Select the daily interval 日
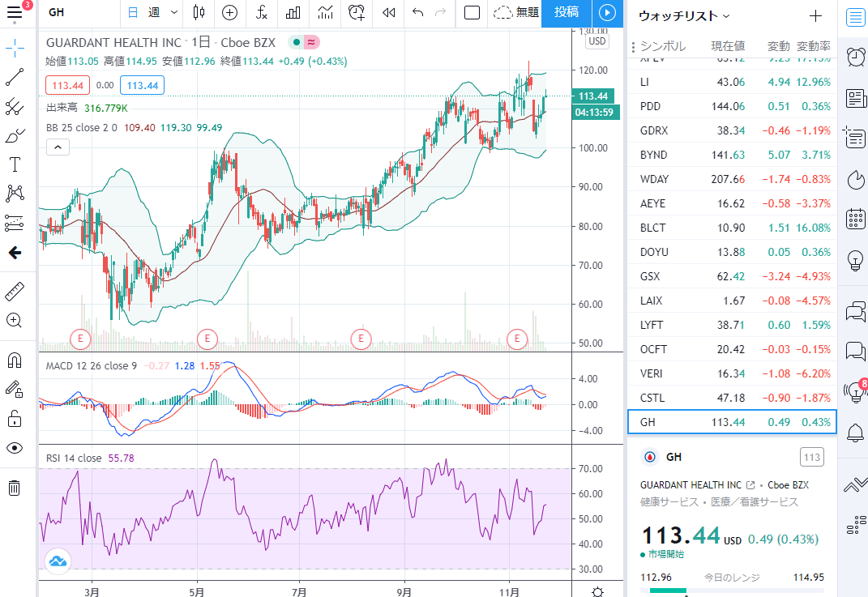Screen dimensions: 868x597 tap(133, 12)
